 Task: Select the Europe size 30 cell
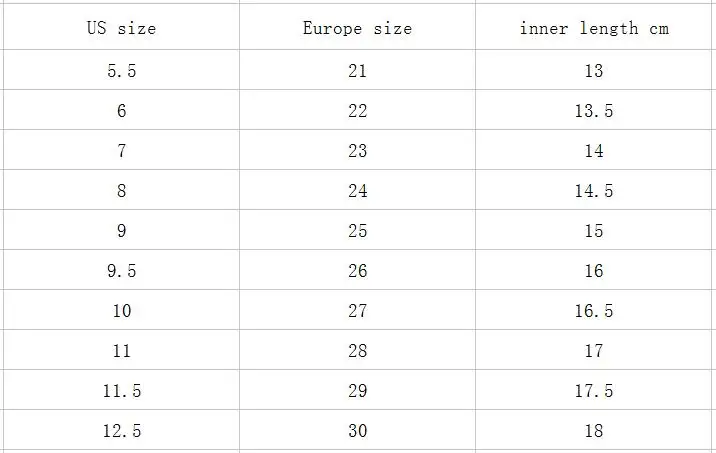[x=358, y=430]
